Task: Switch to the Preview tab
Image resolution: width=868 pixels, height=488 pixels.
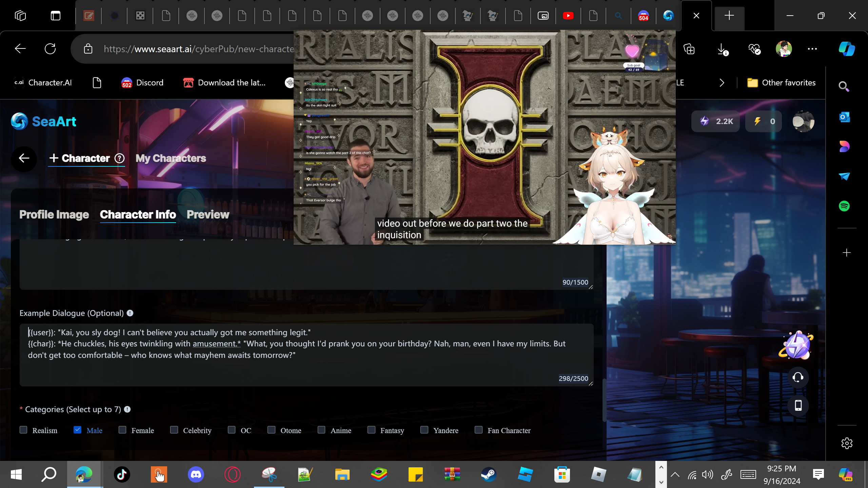Action: (x=208, y=215)
